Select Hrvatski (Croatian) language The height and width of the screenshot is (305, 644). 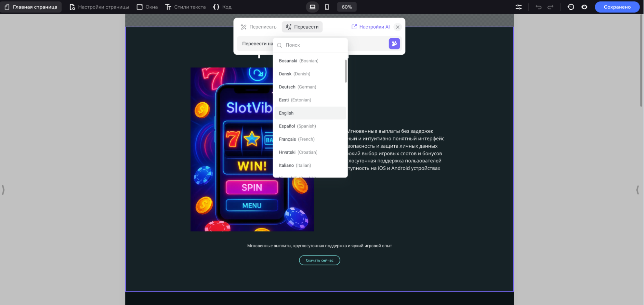tap(310, 152)
